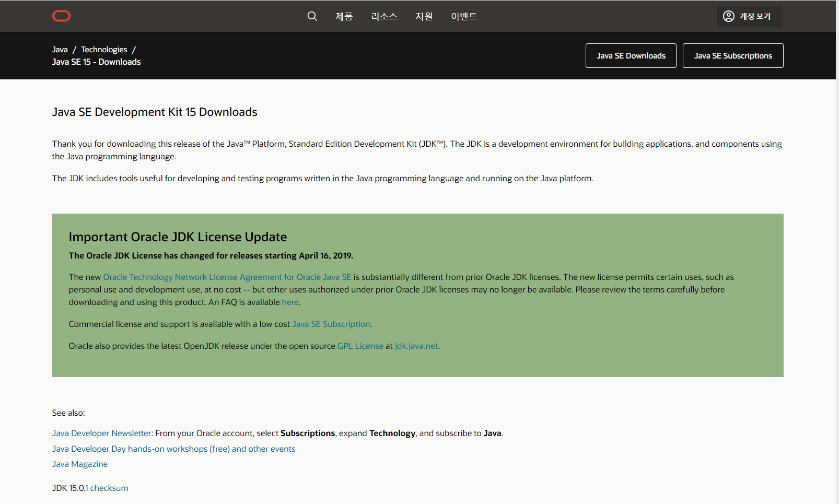Click the Oracle logo icon

61,16
